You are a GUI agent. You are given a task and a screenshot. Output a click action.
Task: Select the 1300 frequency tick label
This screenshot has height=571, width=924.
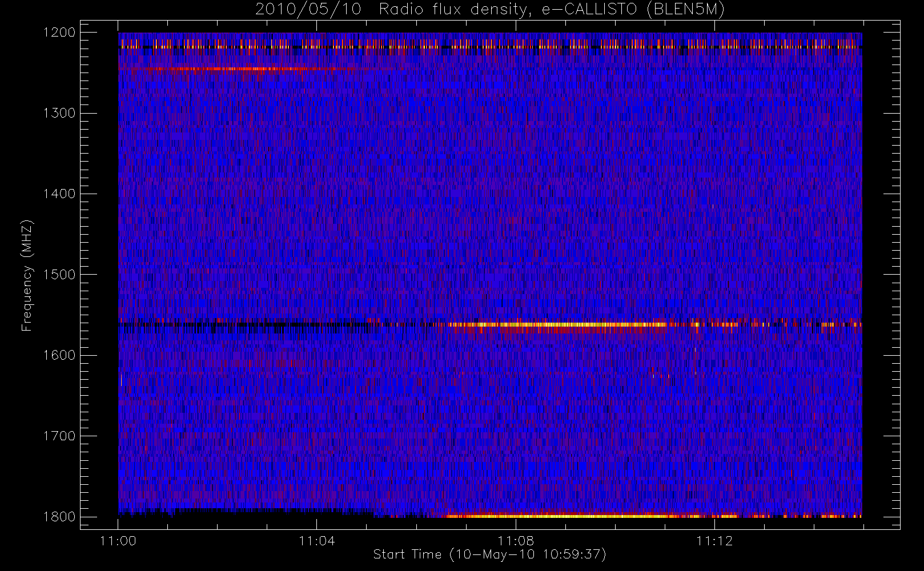point(59,113)
